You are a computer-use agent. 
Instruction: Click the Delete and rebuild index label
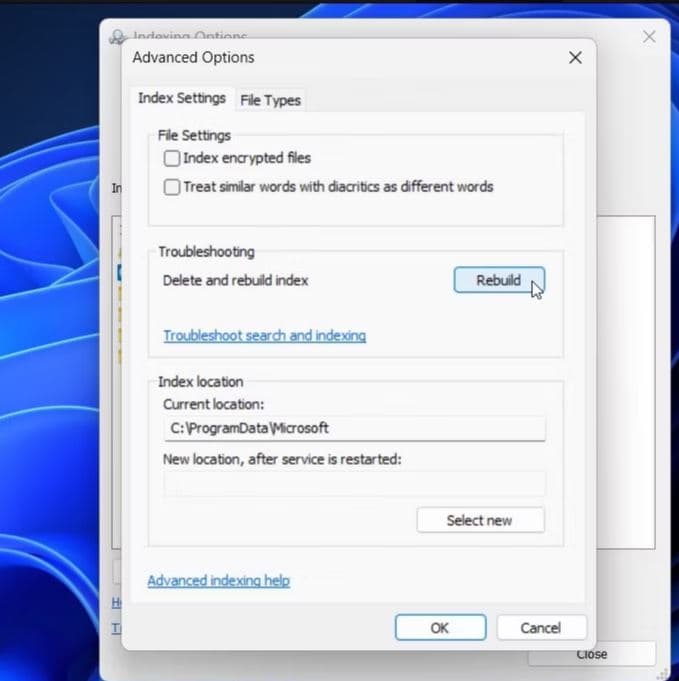[235, 281]
